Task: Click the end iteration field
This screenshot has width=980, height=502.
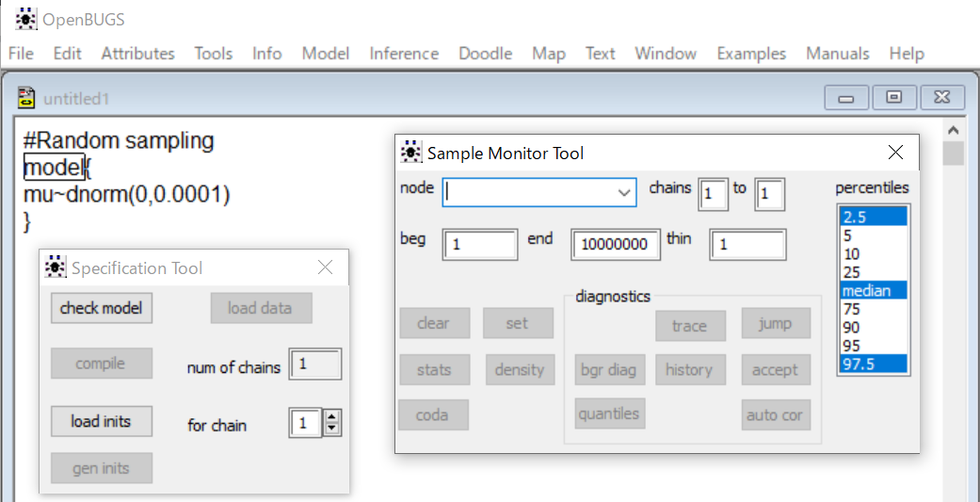Action: pyautogui.click(x=617, y=245)
